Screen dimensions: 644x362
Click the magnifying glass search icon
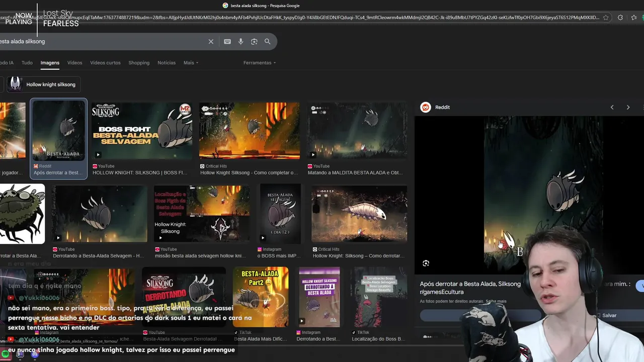point(268,42)
